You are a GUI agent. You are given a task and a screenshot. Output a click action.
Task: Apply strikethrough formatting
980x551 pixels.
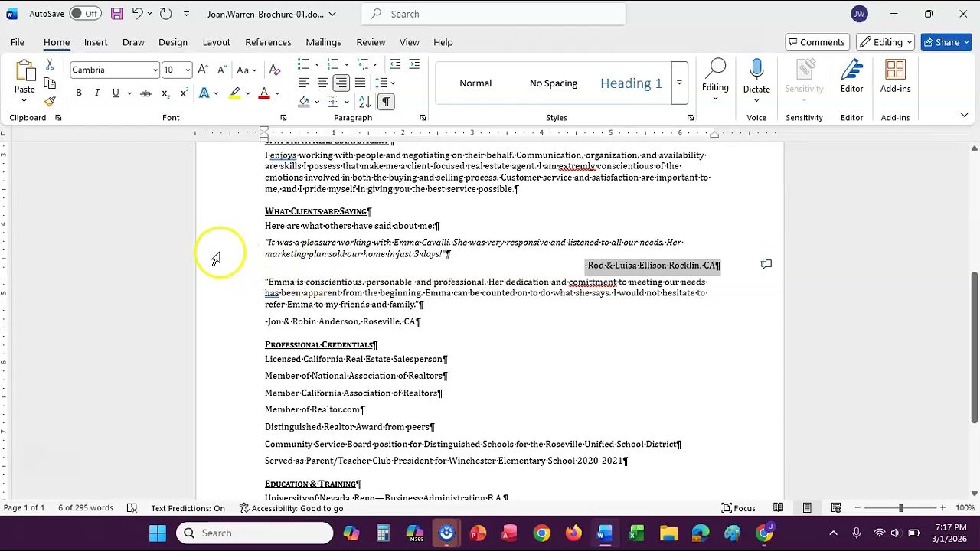point(145,93)
